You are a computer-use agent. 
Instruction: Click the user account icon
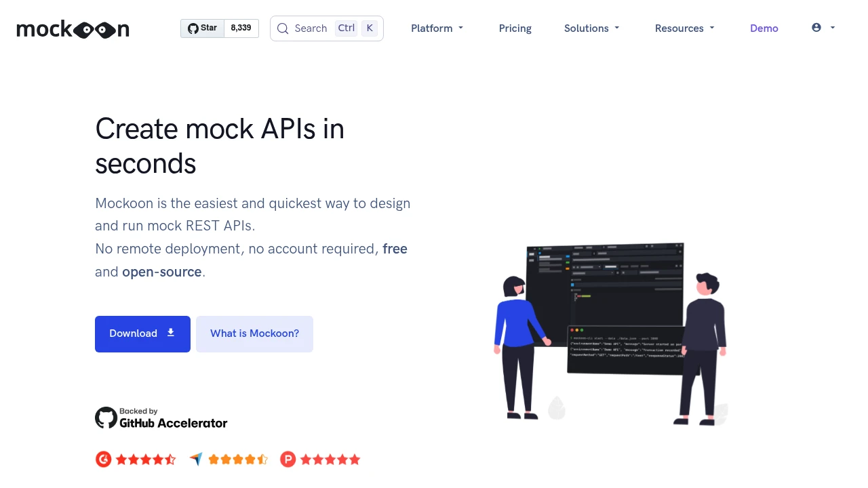[816, 28]
